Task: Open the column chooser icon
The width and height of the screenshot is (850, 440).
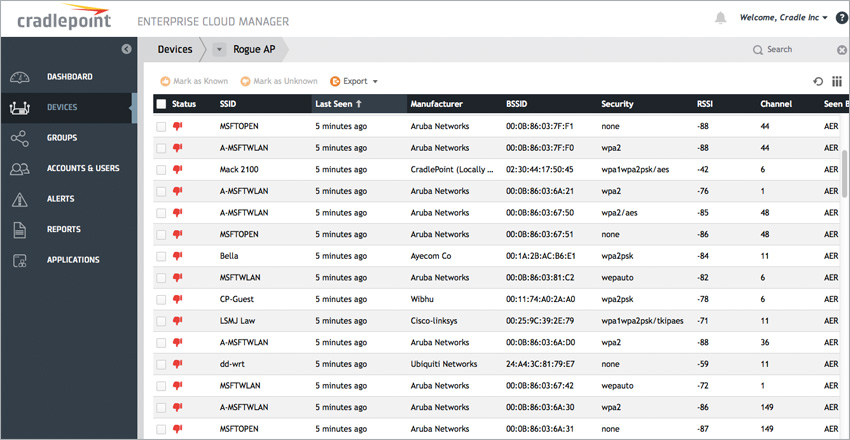Action: [x=837, y=82]
